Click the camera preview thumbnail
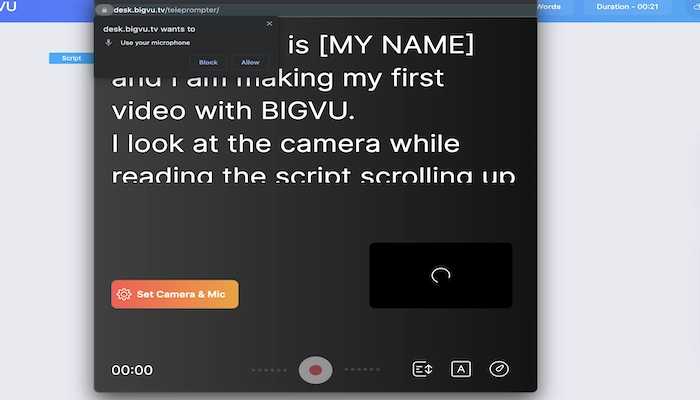 point(440,275)
